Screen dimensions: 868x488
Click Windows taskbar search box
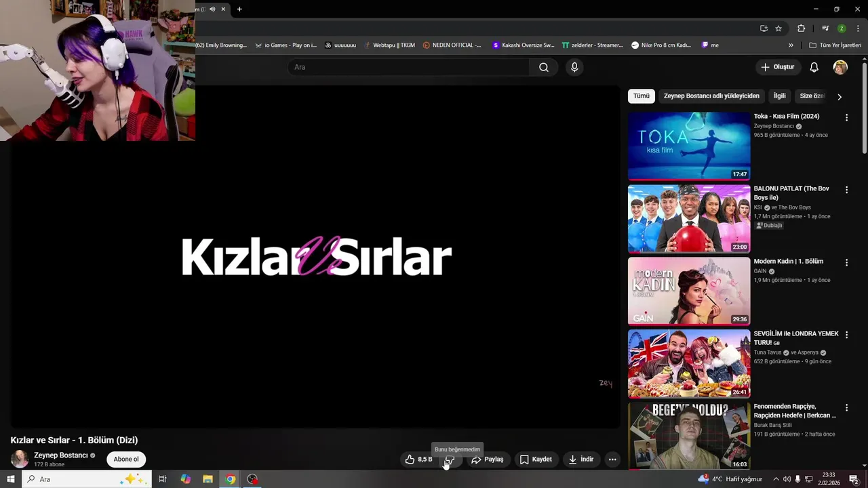86,479
